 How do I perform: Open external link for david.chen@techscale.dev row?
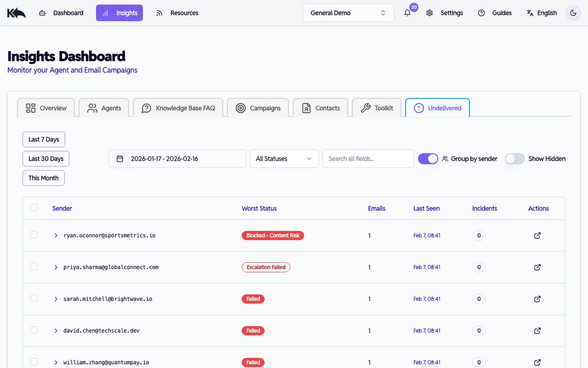537,331
